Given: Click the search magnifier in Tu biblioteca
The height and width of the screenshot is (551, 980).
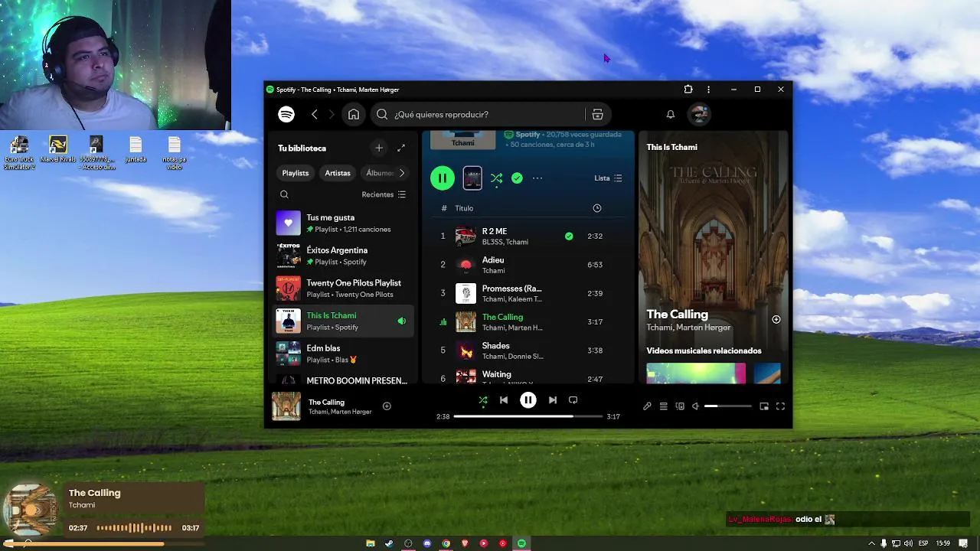Looking at the screenshot, I should click(x=284, y=194).
